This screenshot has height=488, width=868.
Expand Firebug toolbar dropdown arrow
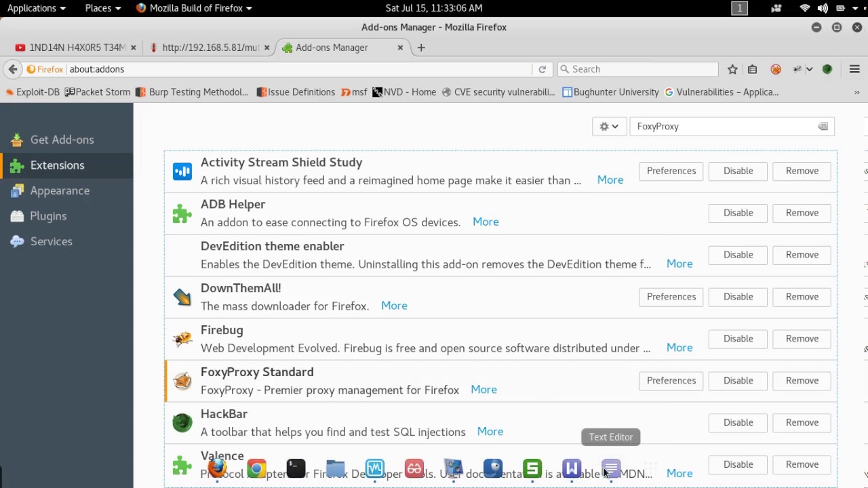click(809, 69)
